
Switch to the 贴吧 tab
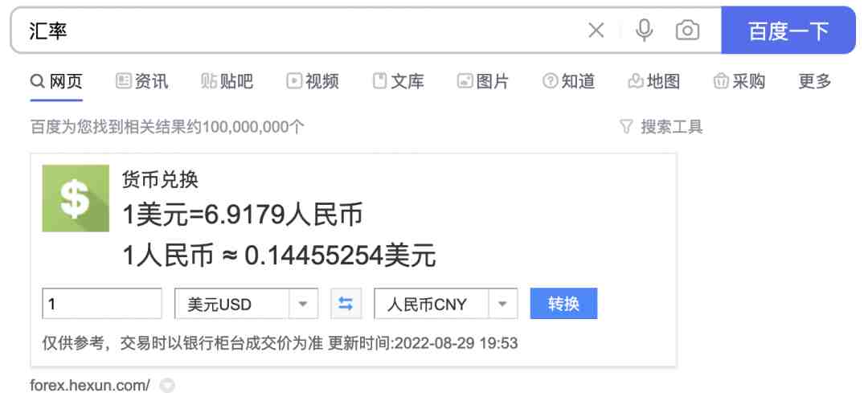pos(227,81)
